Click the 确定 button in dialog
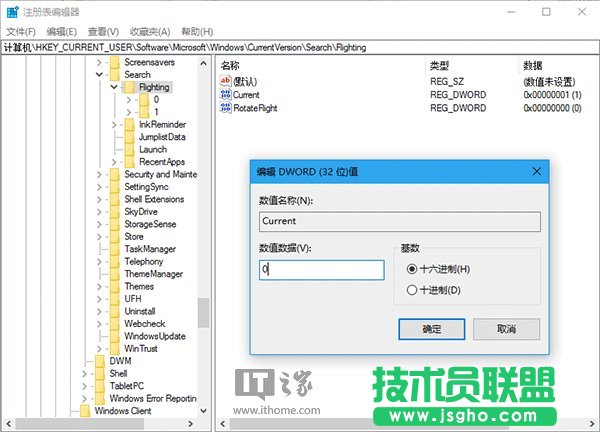This screenshot has height=432, width=600. 432,328
